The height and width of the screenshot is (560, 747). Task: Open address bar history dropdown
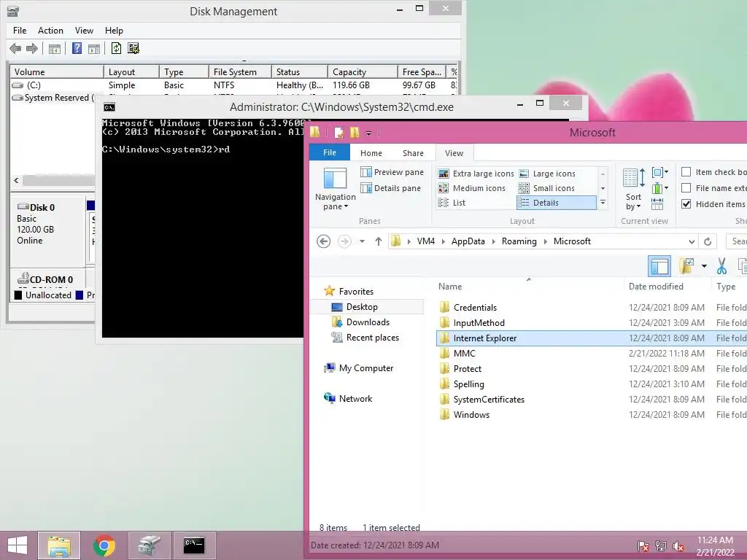pyautogui.click(x=692, y=241)
